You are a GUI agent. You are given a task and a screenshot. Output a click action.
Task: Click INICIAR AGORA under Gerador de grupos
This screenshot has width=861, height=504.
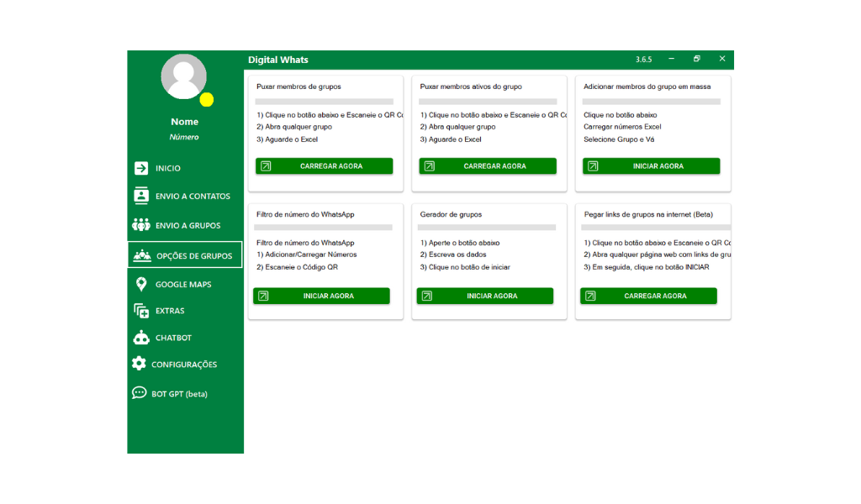485,296
